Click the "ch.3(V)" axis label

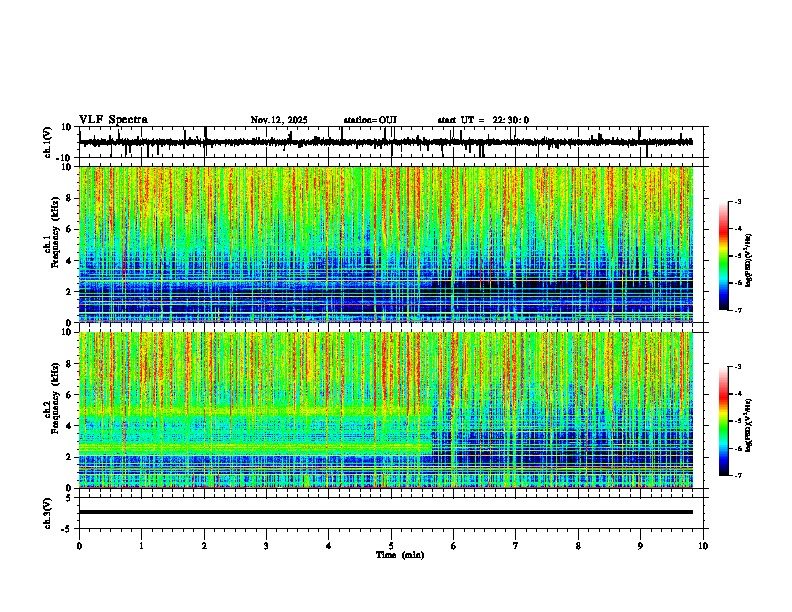pos(48,514)
